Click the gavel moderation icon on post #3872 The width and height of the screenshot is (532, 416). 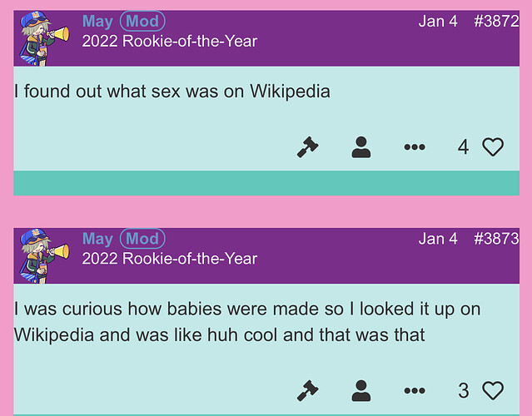308,147
